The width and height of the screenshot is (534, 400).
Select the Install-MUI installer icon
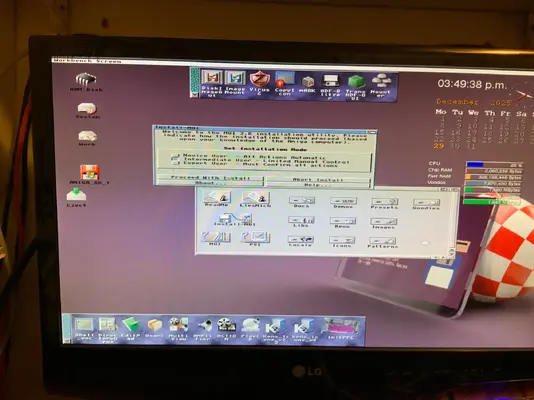click(x=235, y=220)
